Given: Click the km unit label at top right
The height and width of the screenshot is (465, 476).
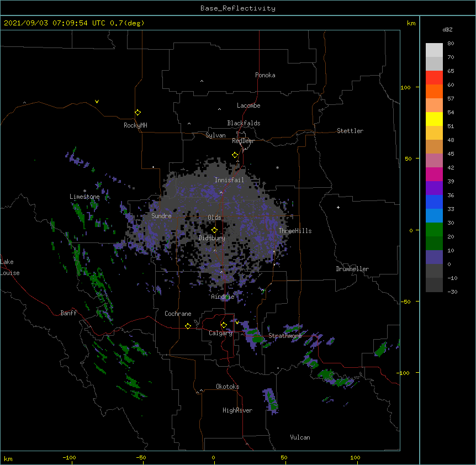Looking at the screenshot, I should 411,23.
